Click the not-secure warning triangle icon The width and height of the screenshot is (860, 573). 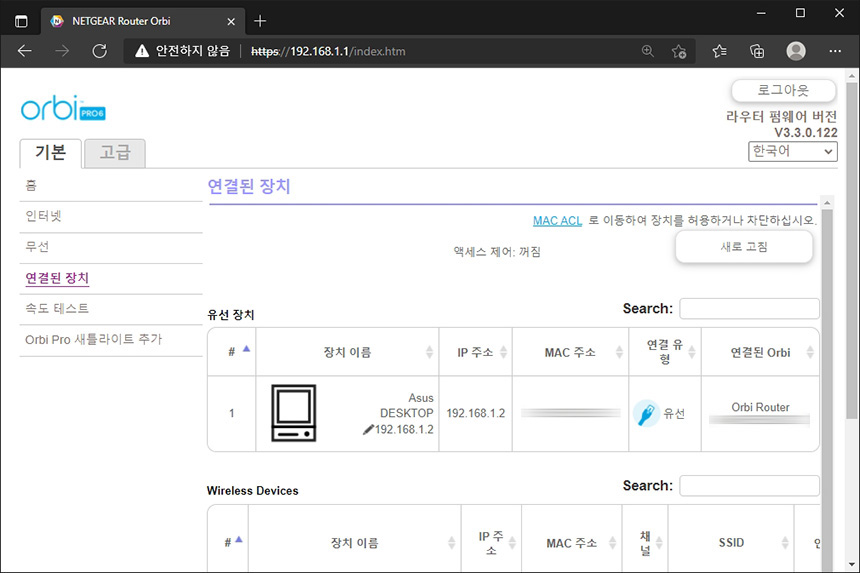coord(142,51)
